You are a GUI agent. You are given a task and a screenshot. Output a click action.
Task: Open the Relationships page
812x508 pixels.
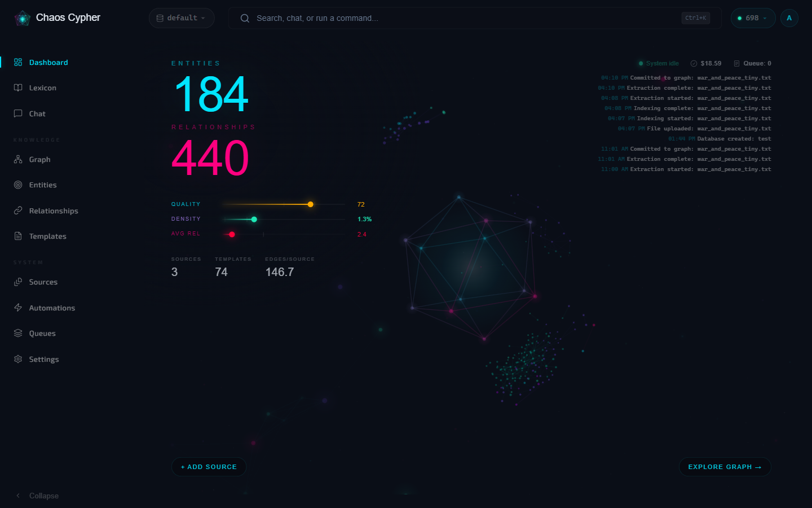point(54,211)
